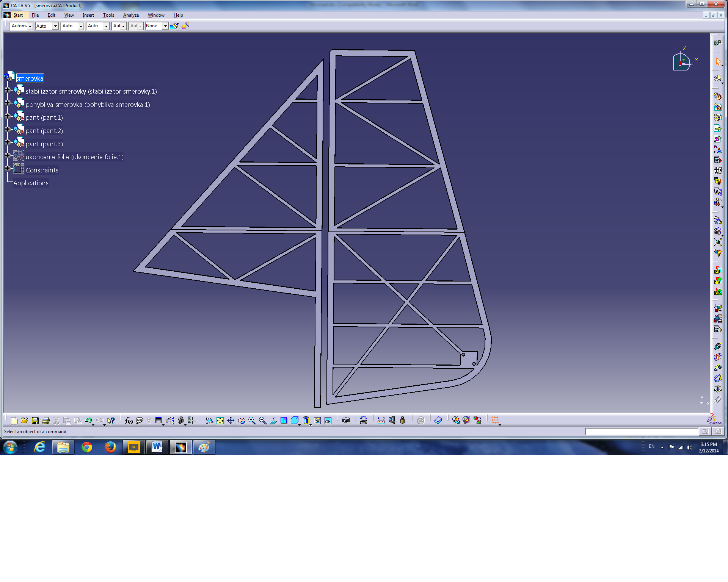This screenshot has height=582, width=728.
Task: Select pohybliva smerovka in the tree
Action: point(88,105)
